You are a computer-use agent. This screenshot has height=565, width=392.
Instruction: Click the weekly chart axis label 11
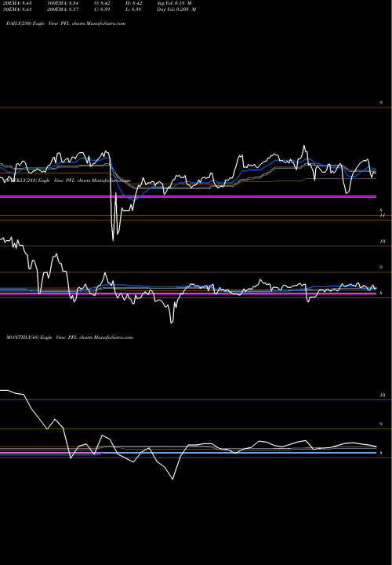click(383, 216)
